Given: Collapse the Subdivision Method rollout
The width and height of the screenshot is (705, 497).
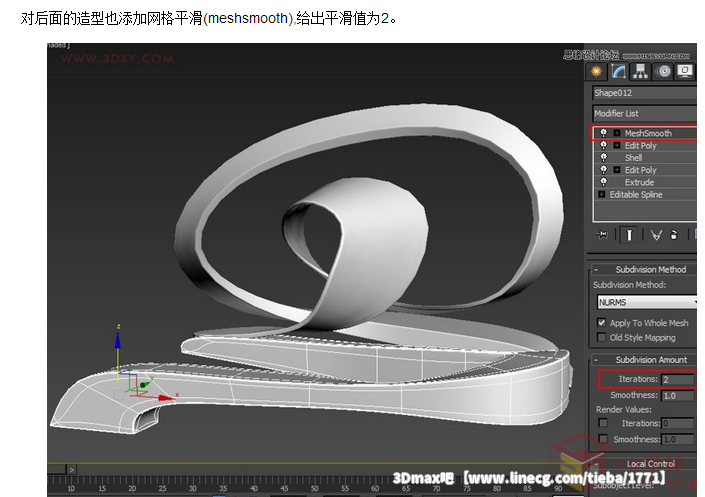Looking at the screenshot, I should tap(645, 269).
